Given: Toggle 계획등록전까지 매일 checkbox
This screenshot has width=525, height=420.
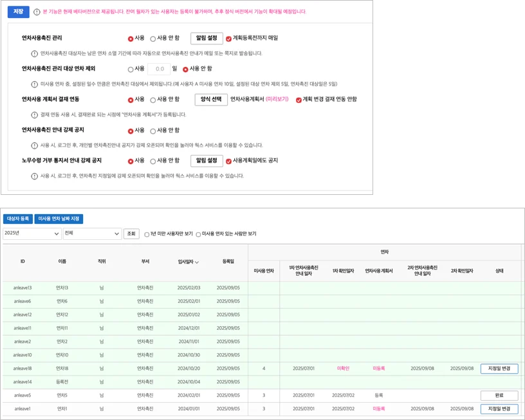Looking at the screenshot, I should 228,39.
